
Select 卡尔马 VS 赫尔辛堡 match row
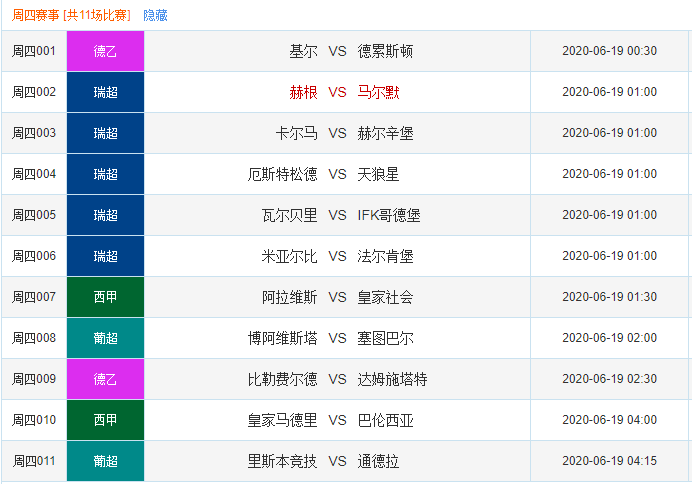click(x=344, y=133)
